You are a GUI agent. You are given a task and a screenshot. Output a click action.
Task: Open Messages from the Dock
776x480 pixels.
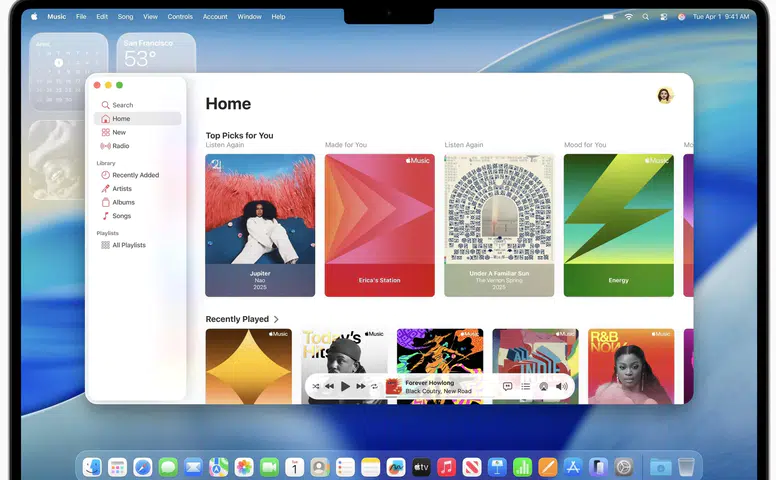coord(168,467)
